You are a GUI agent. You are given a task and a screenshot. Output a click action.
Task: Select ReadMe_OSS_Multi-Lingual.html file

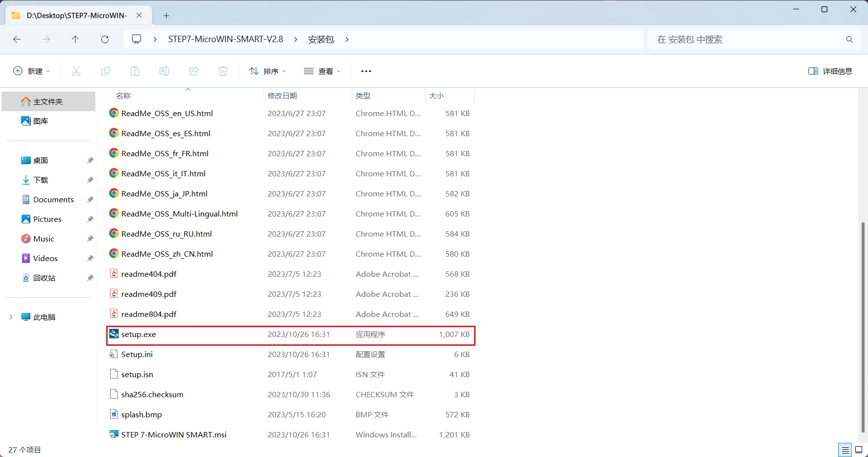coord(291,214)
